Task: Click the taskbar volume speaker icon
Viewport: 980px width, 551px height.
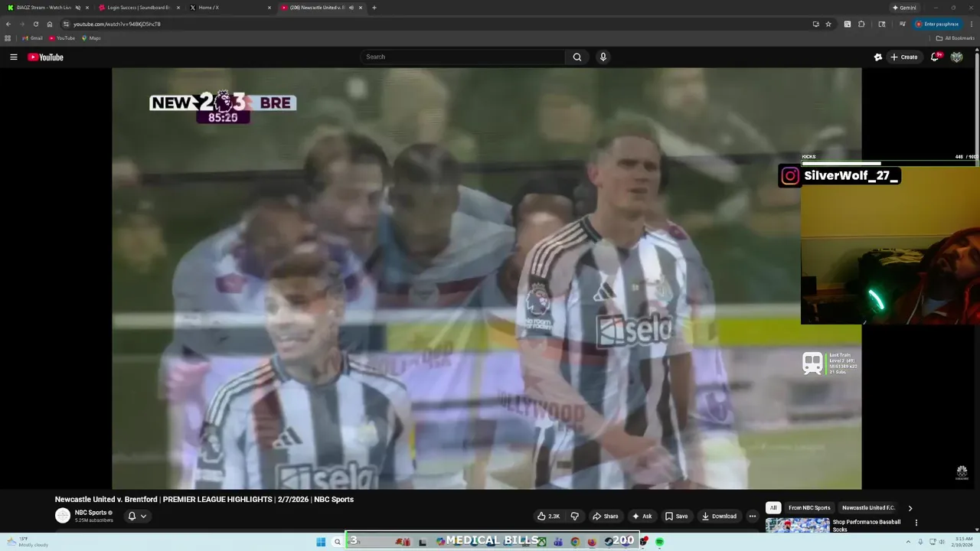Action: pos(942,542)
